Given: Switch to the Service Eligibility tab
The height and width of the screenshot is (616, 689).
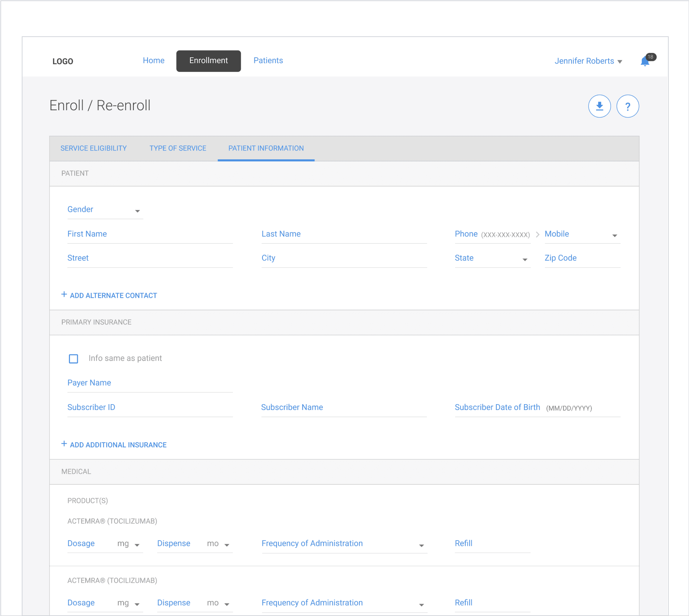Looking at the screenshot, I should coord(94,148).
